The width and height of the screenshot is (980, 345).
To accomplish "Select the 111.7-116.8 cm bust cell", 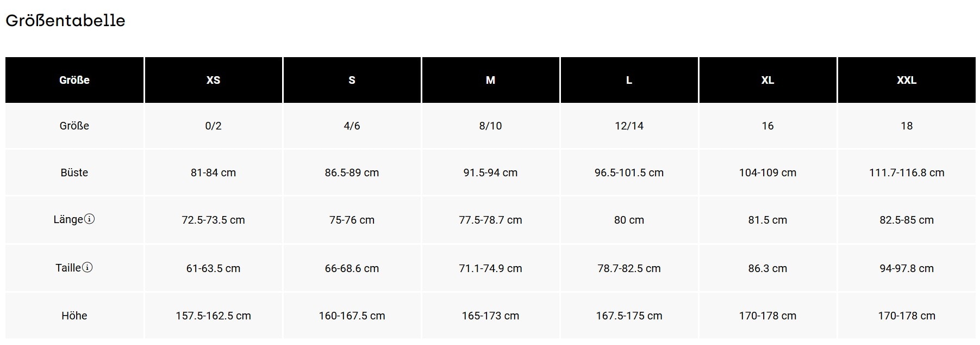I will 906,172.
